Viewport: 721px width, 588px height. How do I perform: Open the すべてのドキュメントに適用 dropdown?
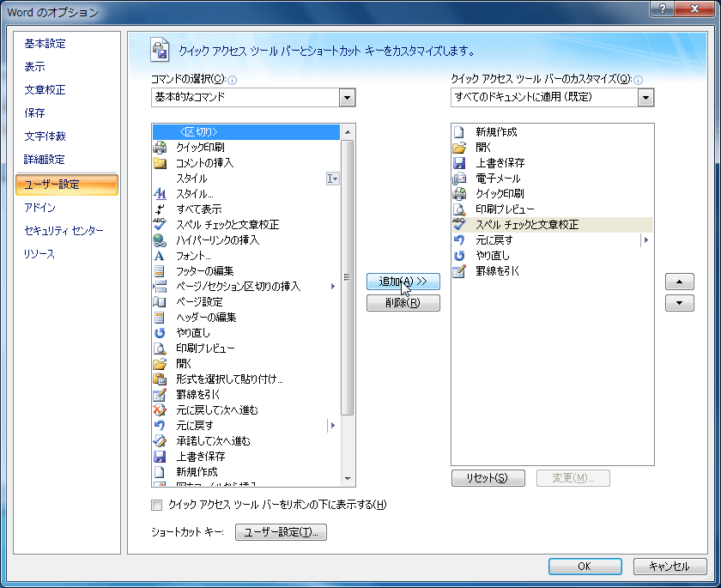[645, 98]
